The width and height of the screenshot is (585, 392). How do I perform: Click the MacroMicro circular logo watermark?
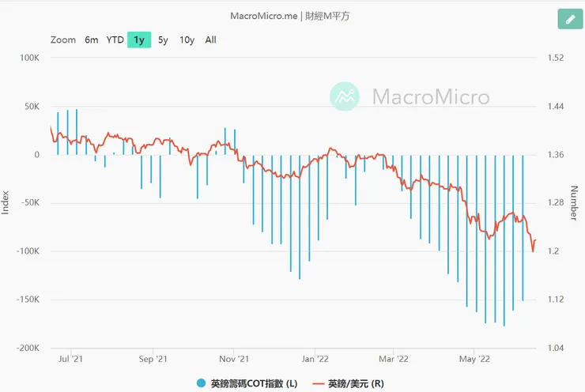point(345,96)
